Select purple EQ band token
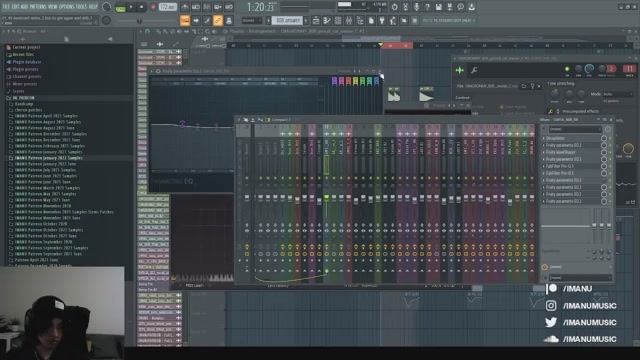Image resolution: width=640 pixels, height=360 pixels. click(x=334, y=81)
